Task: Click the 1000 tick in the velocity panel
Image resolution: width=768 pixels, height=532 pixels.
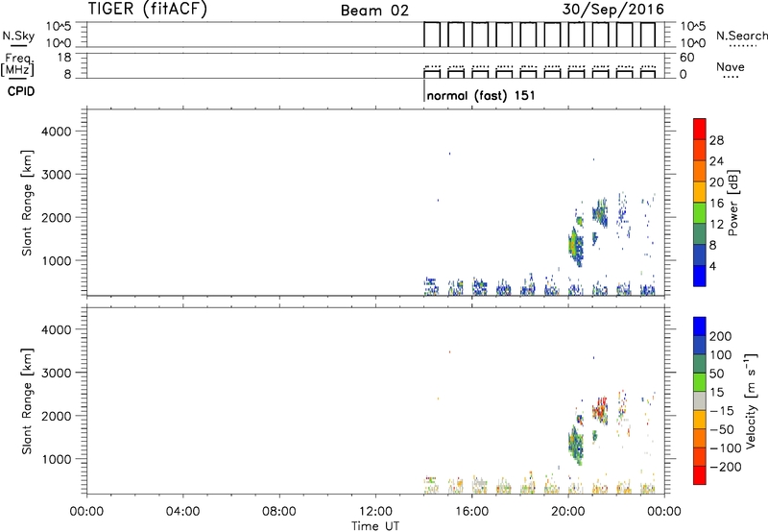Action: pos(57,459)
